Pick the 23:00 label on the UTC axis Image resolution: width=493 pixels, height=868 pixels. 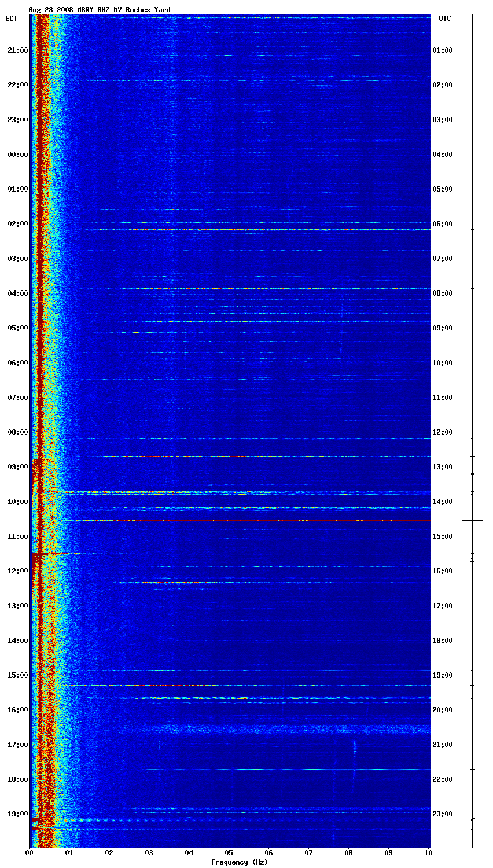point(443,814)
